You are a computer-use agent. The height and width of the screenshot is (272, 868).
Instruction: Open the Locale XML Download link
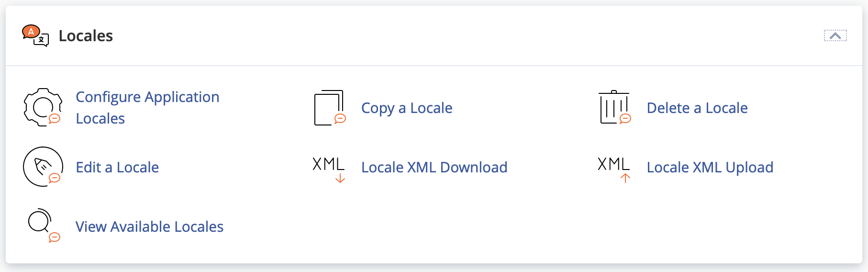tap(434, 168)
